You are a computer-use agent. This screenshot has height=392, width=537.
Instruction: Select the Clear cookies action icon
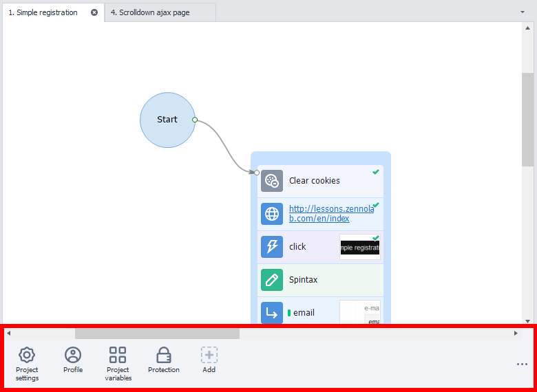[x=272, y=181]
